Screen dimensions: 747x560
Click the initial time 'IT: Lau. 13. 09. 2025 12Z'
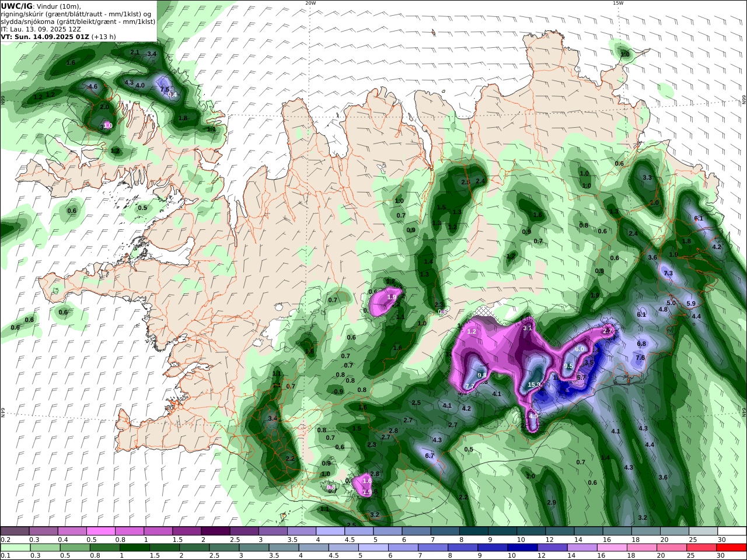(41, 29)
